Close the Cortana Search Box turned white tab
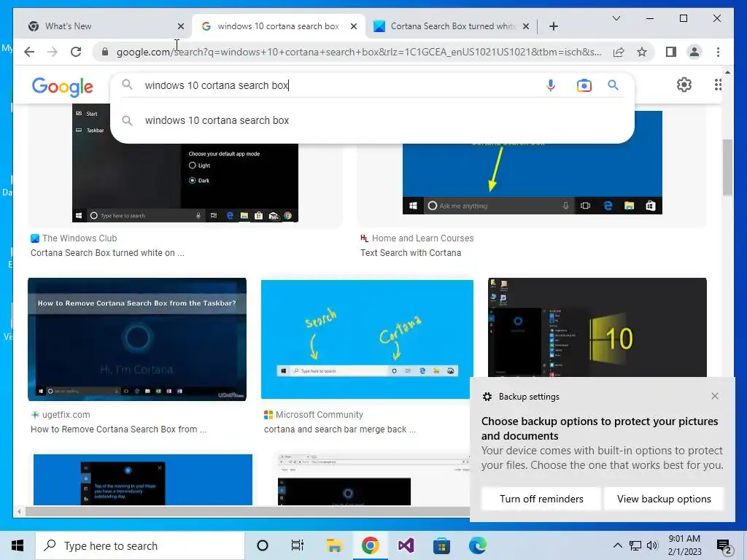This screenshot has width=747, height=560. (x=525, y=26)
